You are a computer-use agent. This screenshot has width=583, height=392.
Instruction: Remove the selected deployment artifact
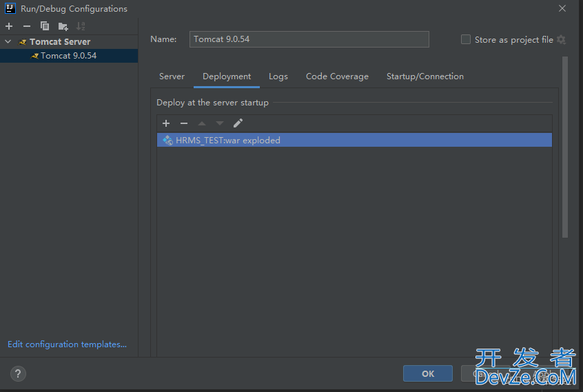tap(184, 123)
